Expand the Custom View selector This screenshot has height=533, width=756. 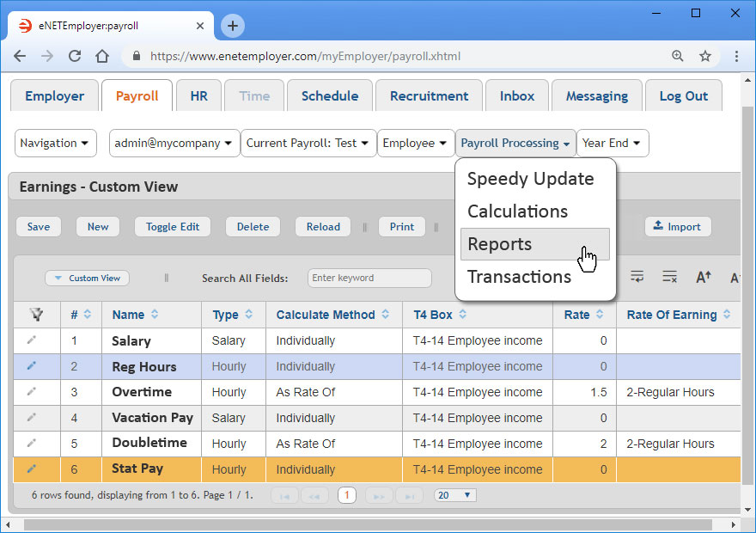pyautogui.click(x=88, y=279)
